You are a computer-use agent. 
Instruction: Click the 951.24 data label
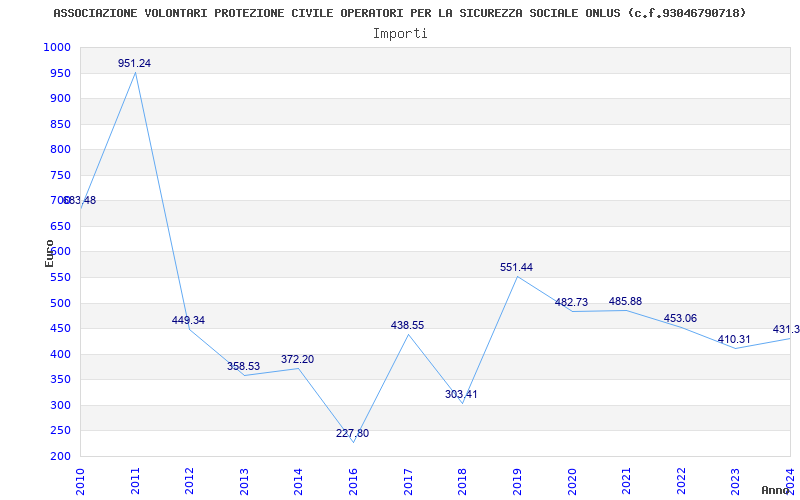tap(135, 63)
